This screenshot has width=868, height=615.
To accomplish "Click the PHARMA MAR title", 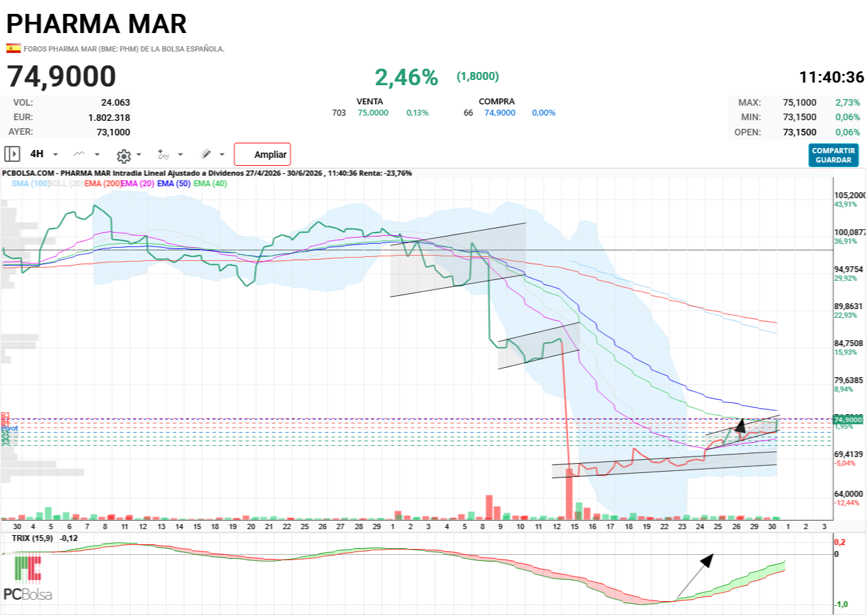I will pos(97,24).
